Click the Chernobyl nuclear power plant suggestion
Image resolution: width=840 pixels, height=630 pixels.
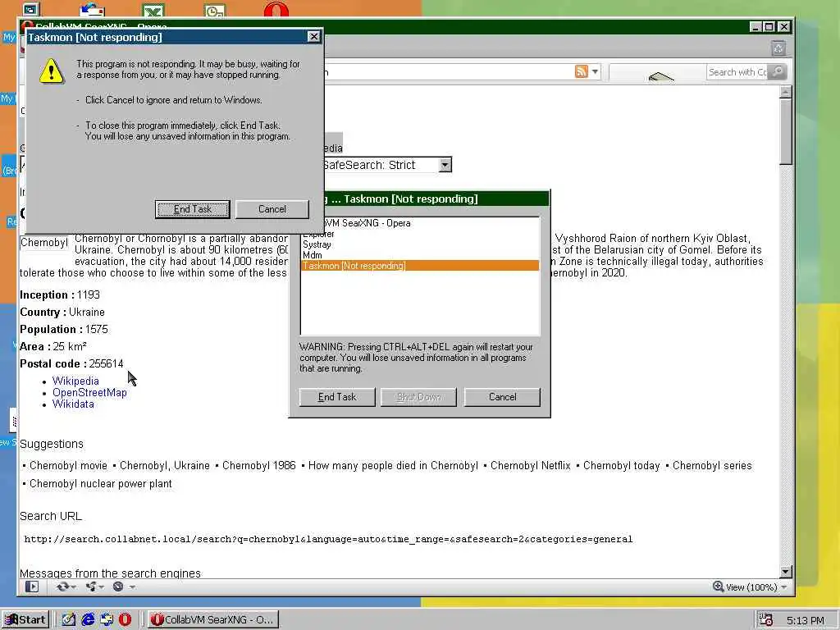point(101,484)
